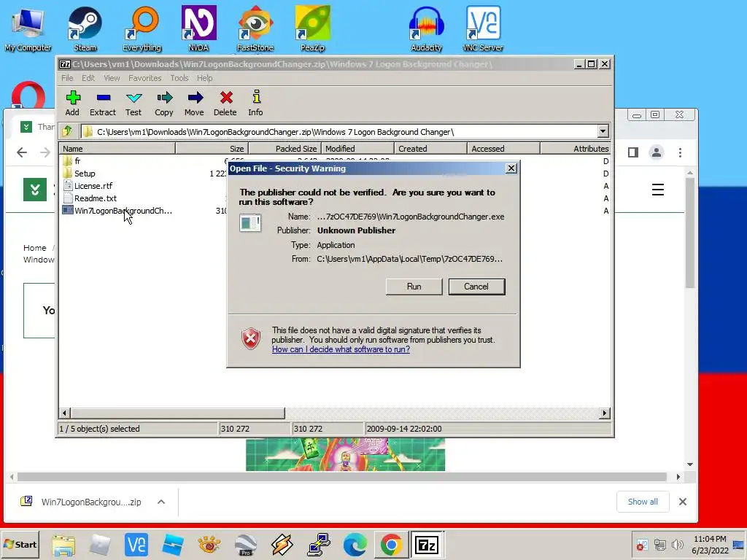Open 'How can I decide what software to run?'

(x=341, y=349)
